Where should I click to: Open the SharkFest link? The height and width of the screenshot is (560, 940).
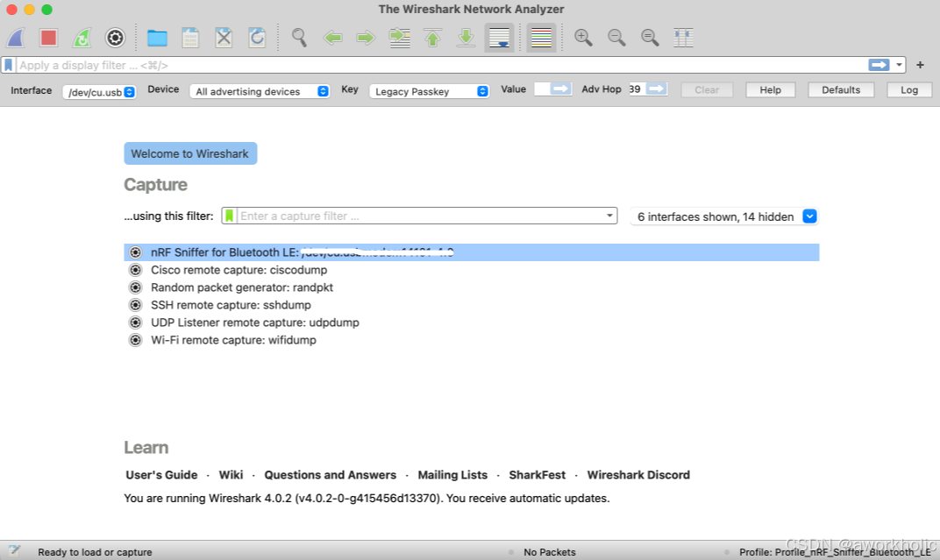pos(538,475)
